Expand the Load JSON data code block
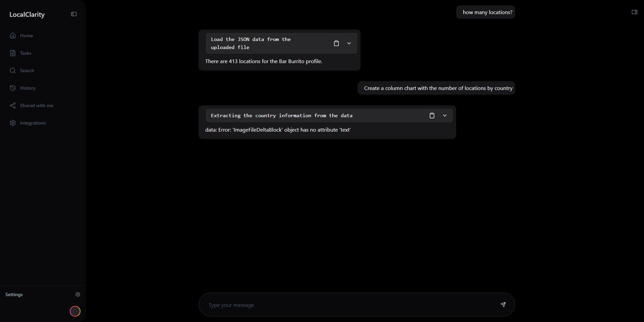This screenshot has height=322, width=644. (x=349, y=43)
